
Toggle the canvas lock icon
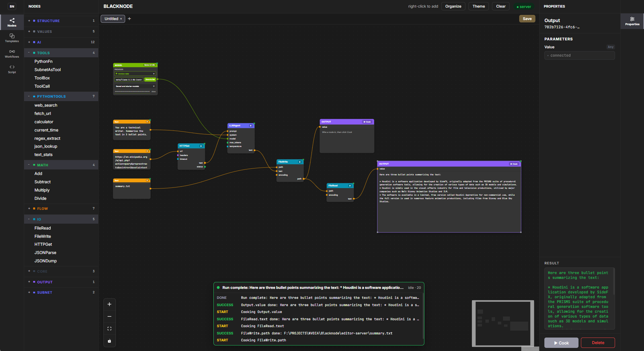point(109,341)
